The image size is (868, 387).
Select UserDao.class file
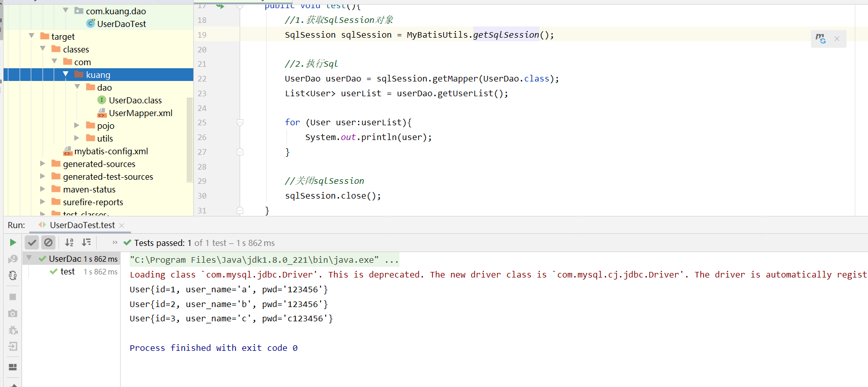coord(135,100)
